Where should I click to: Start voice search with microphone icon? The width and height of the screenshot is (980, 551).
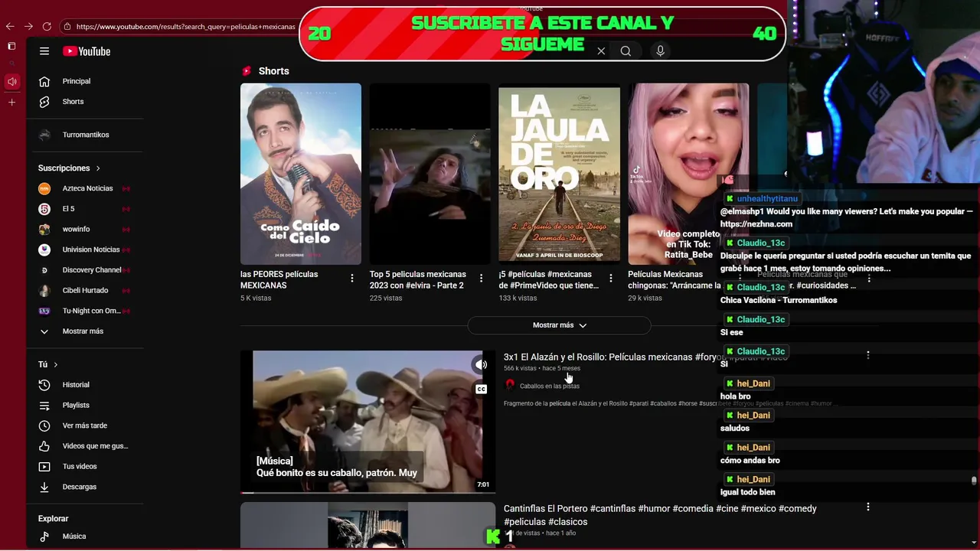click(660, 51)
